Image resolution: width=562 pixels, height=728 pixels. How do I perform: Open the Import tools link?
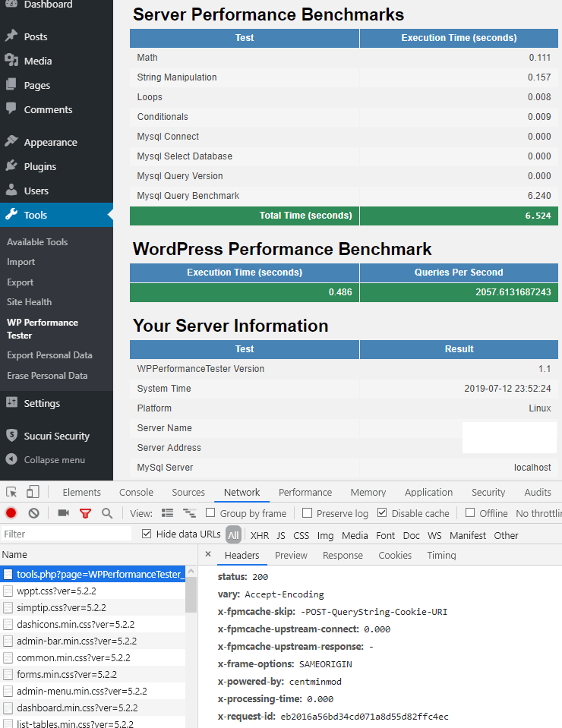click(21, 262)
